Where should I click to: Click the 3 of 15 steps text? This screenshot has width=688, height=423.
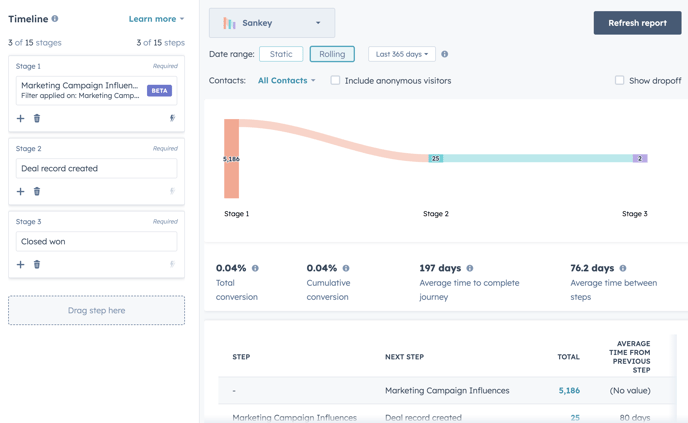pyautogui.click(x=161, y=43)
